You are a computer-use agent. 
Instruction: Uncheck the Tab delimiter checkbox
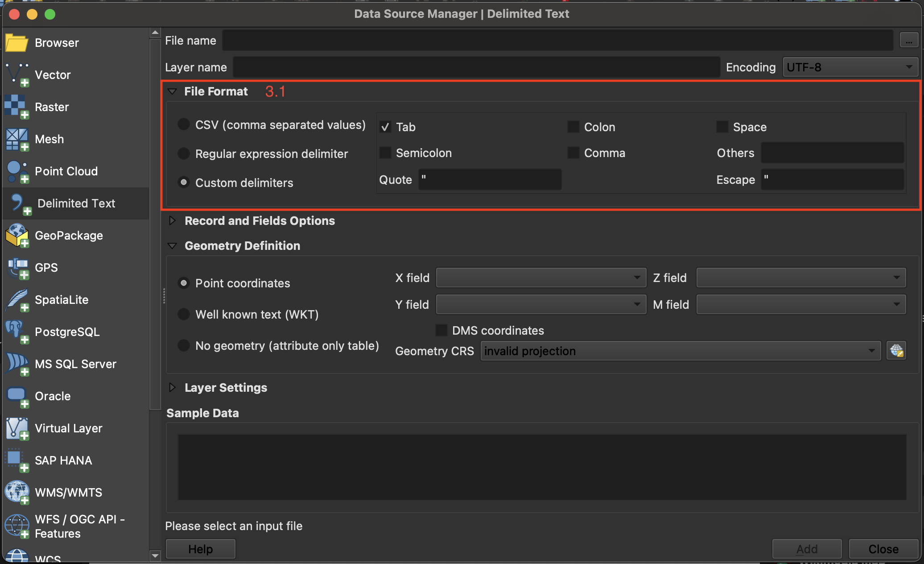tap(385, 127)
